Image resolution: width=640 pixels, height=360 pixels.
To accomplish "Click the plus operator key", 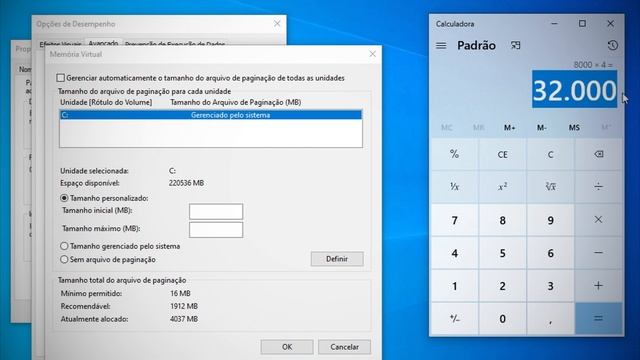I will coord(598,286).
